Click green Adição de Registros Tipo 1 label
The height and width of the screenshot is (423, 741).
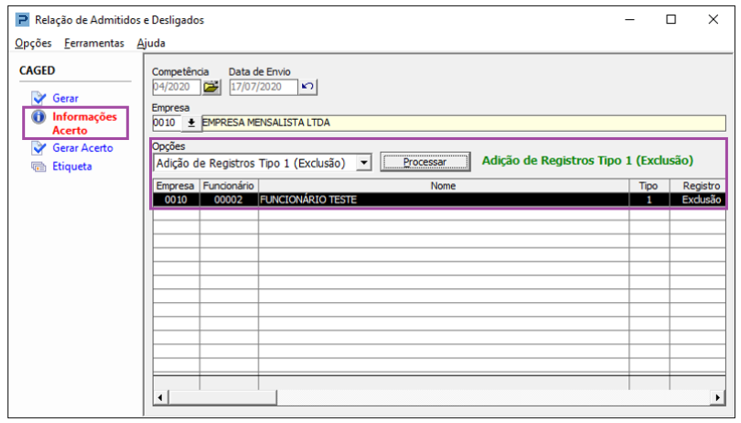(x=587, y=161)
